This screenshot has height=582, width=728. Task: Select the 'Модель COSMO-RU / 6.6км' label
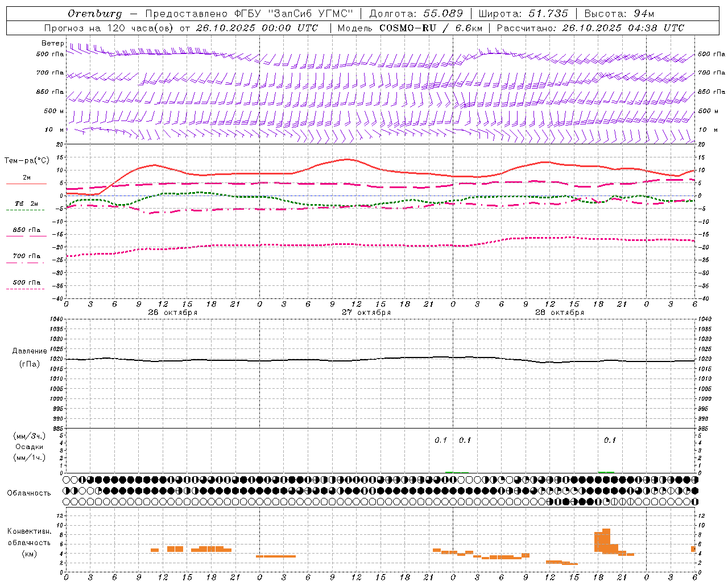(409, 28)
